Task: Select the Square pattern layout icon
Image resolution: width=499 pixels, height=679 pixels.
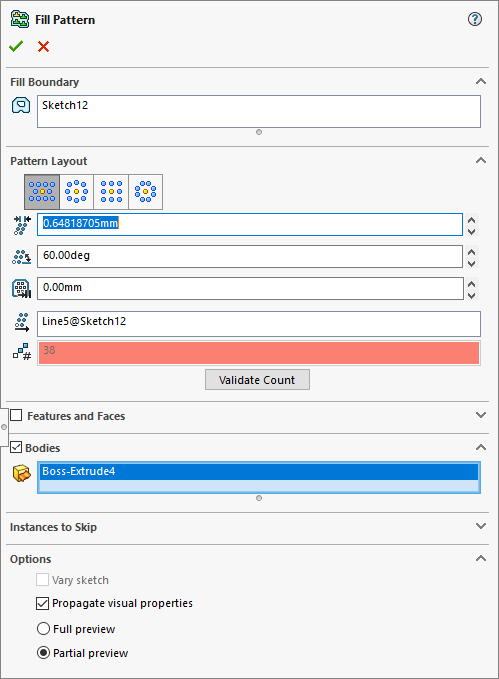Action: tap(111, 192)
